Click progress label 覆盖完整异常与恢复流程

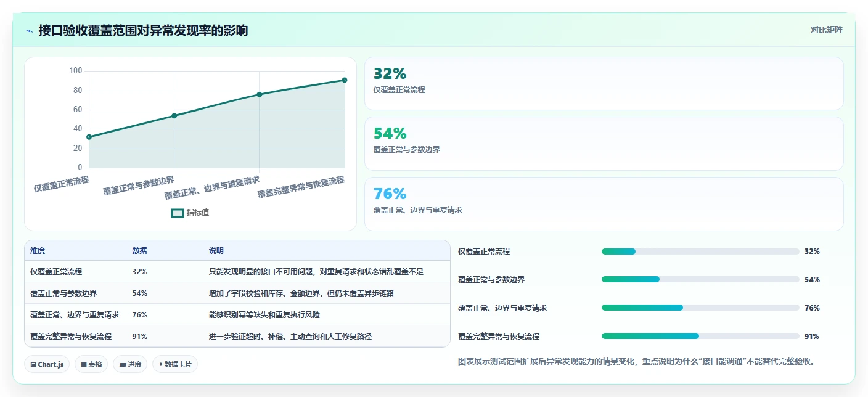[499, 336]
